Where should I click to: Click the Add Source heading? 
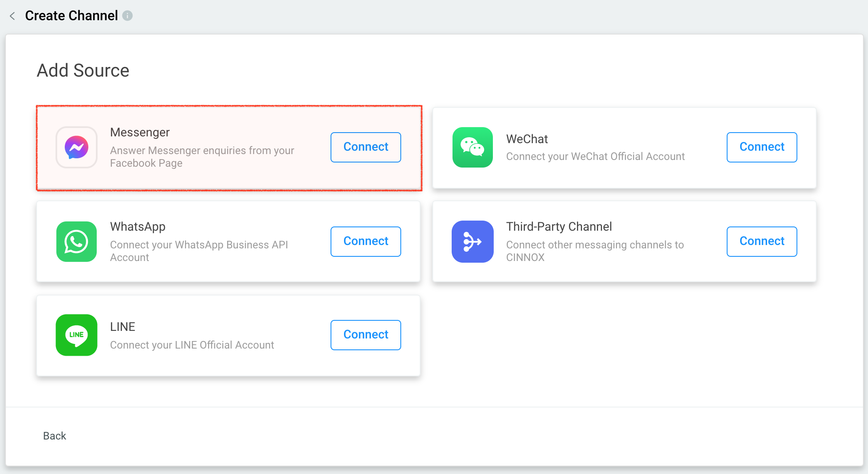click(x=83, y=70)
